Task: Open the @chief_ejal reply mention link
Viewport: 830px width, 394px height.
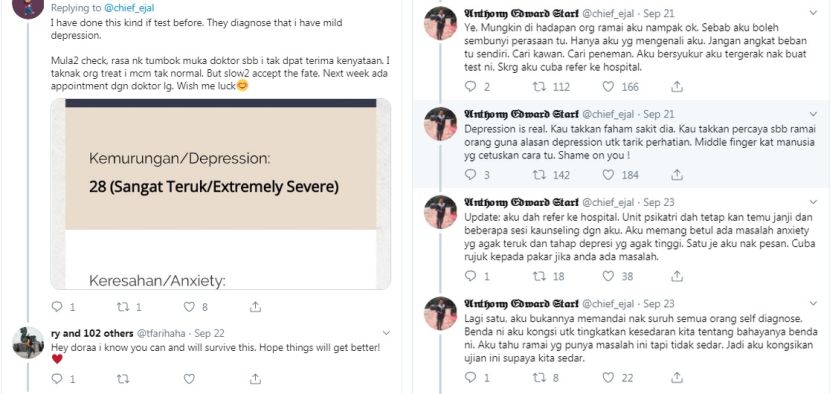Action: tap(129, 7)
